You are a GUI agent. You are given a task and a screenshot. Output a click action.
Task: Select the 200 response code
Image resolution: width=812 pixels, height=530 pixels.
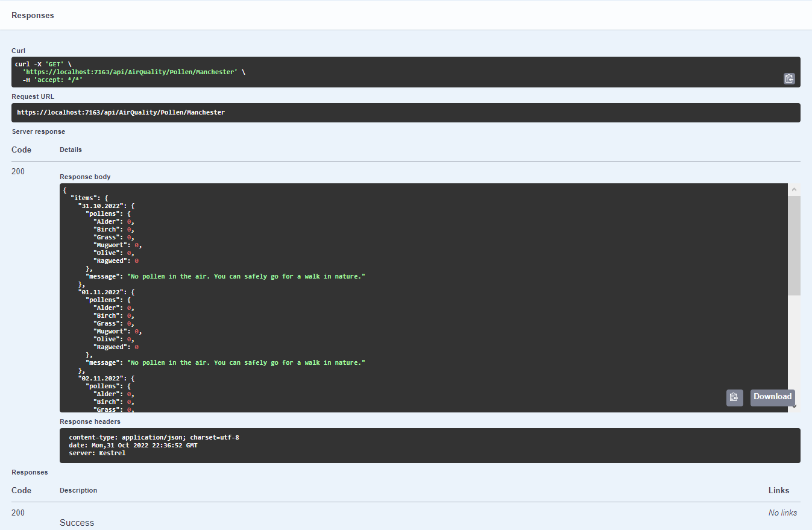pyautogui.click(x=17, y=171)
